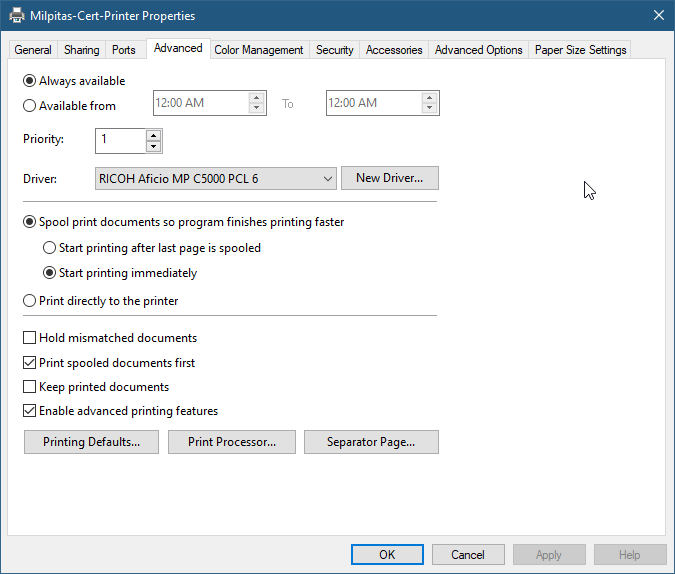
Task: Decrease the Priority value with down arrow
Action: [153, 146]
